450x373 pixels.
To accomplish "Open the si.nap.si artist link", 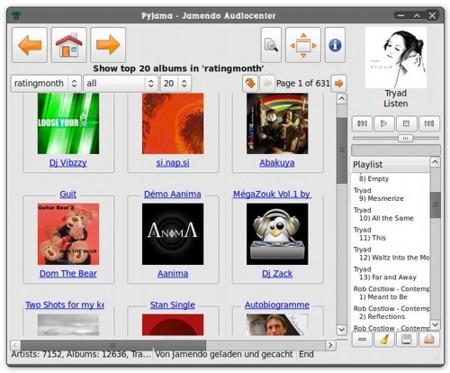I will [x=173, y=163].
